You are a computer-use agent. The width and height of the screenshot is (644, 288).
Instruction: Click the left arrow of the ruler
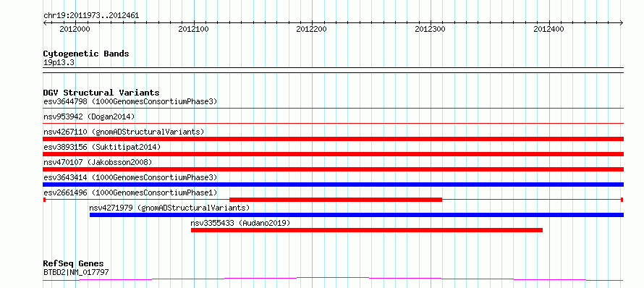click(x=45, y=23)
